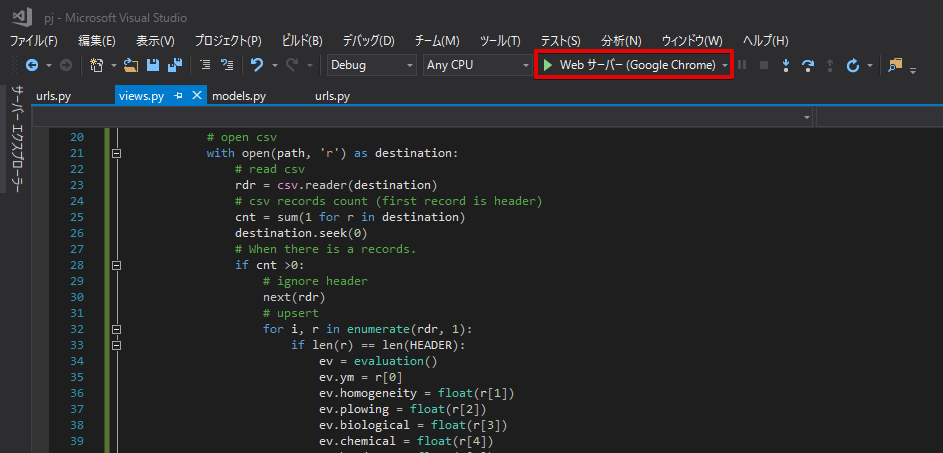Image resolution: width=943 pixels, height=453 pixels.
Task: Switch to the models.py tab
Action: pyautogui.click(x=239, y=96)
